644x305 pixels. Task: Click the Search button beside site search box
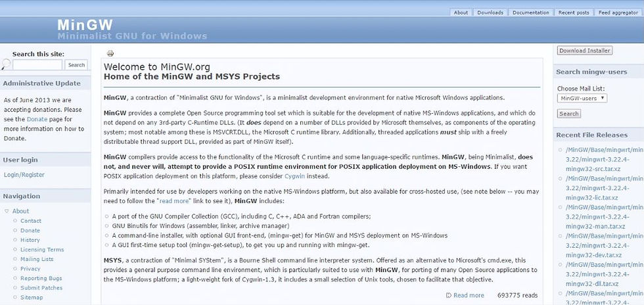point(76,65)
